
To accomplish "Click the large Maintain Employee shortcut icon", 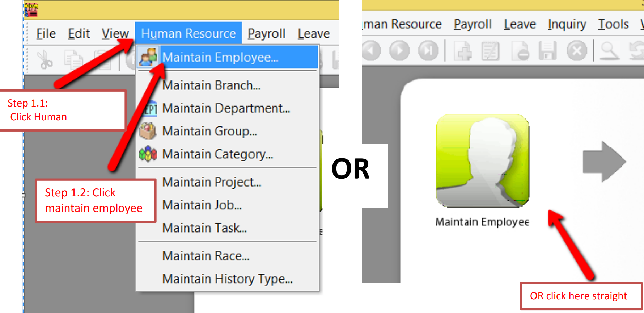I will point(482,161).
